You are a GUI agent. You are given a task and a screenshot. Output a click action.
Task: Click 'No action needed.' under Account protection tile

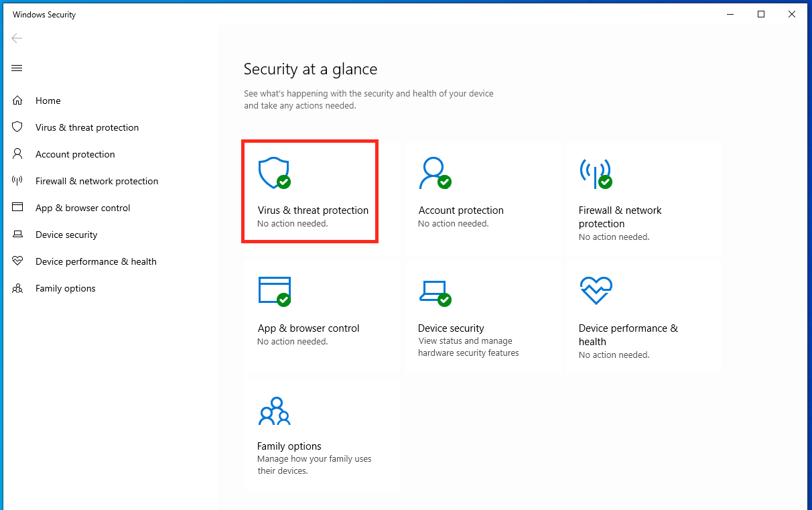(454, 224)
